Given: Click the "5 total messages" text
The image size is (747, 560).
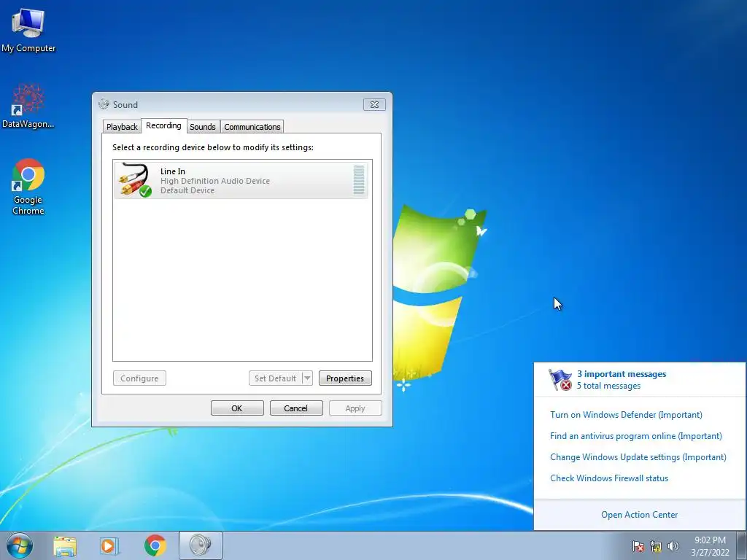Looking at the screenshot, I should click(608, 386).
